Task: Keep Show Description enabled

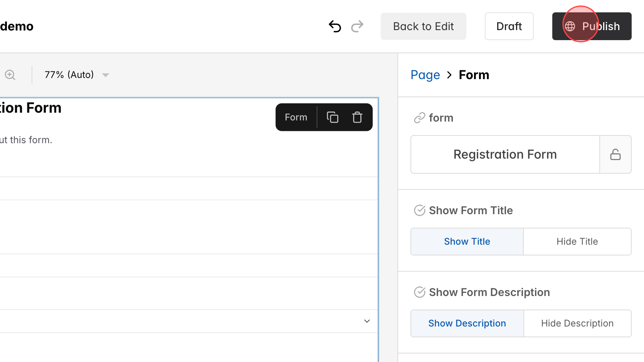Action: coord(467,323)
